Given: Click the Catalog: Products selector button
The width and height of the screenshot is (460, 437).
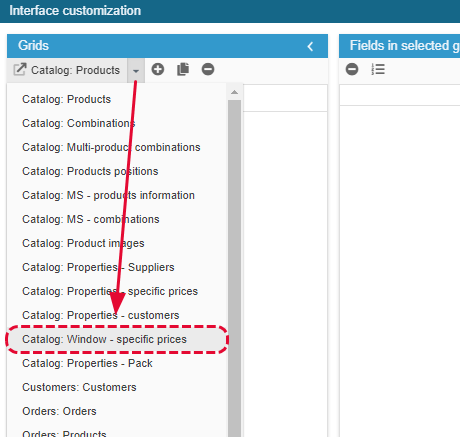Looking at the screenshot, I should pos(67,71).
